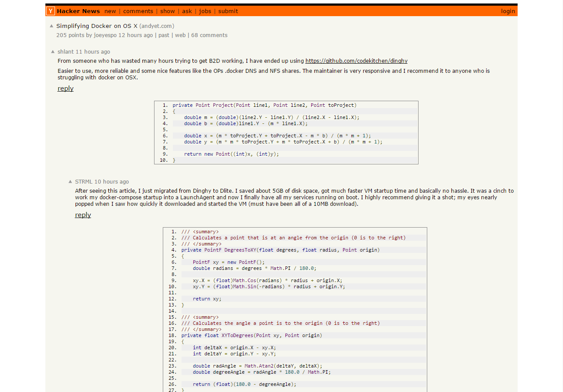Click code line 'int deltaY = origin.Y - xy.Y;'

234,354
